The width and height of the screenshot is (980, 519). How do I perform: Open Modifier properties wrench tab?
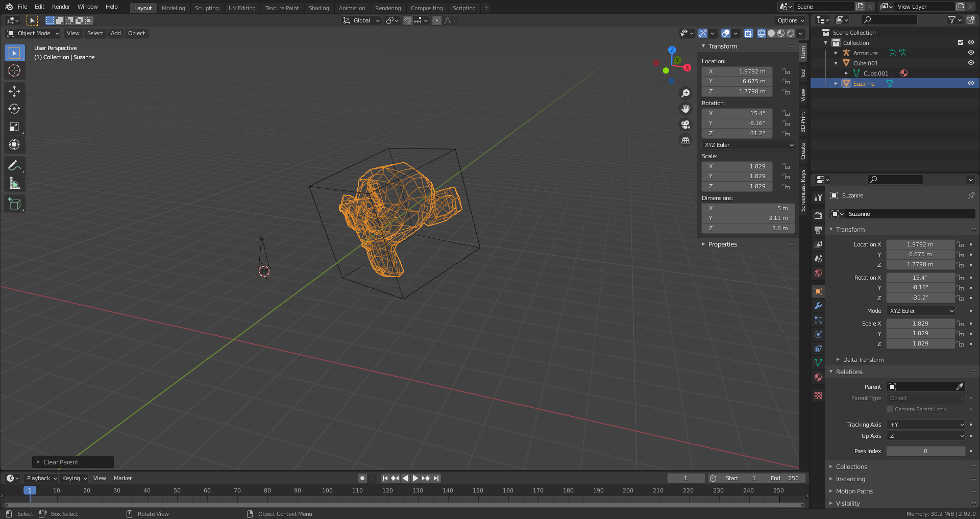point(818,306)
